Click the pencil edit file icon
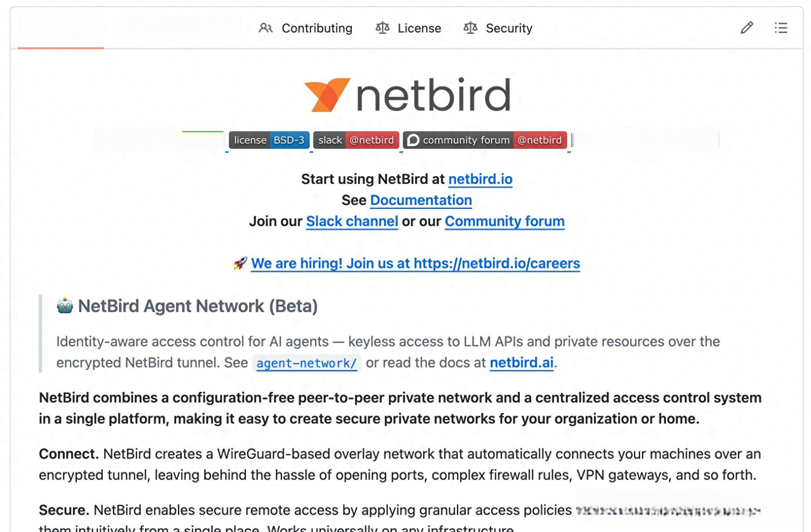811x532 pixels. [x=746, y=28]
